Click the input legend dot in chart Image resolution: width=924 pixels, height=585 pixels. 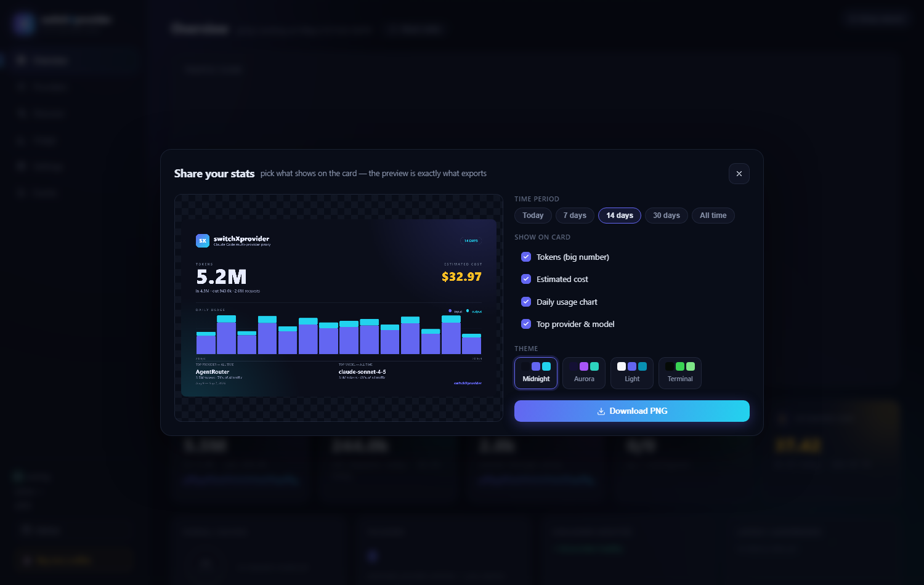(x=450, y=311)
